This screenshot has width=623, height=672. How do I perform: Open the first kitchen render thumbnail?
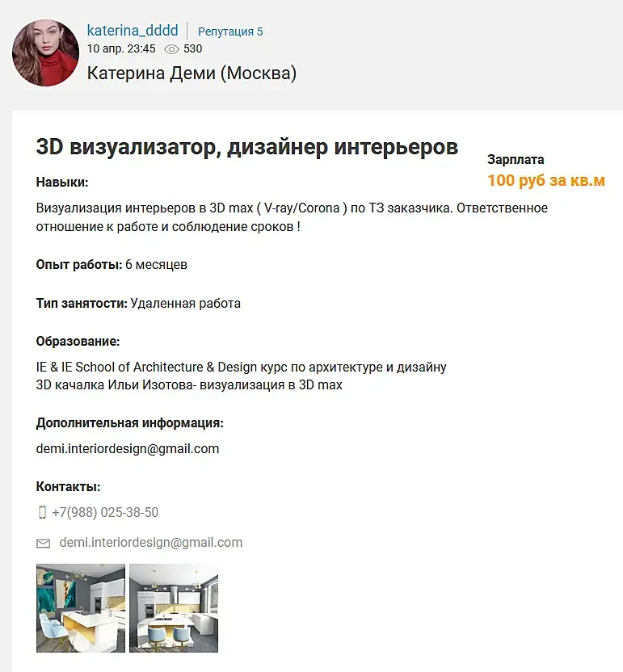[81, 608]
